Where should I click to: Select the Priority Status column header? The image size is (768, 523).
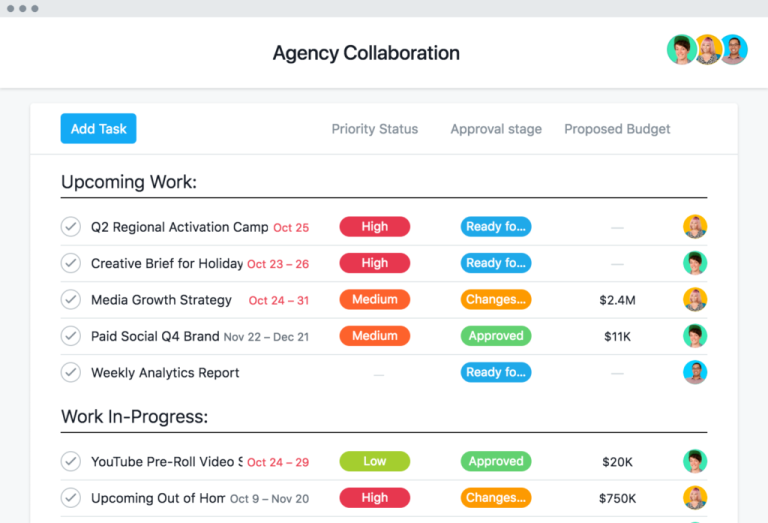pyautogui.click(x=375, y=129)
